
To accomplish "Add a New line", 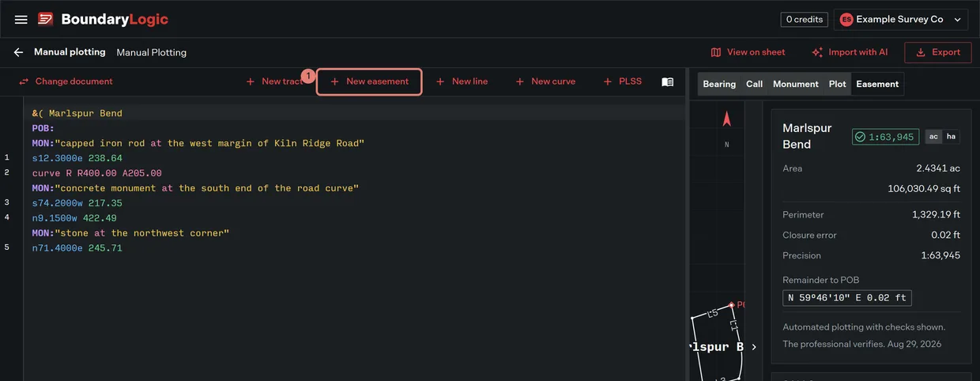I will (x=462, y=81).
